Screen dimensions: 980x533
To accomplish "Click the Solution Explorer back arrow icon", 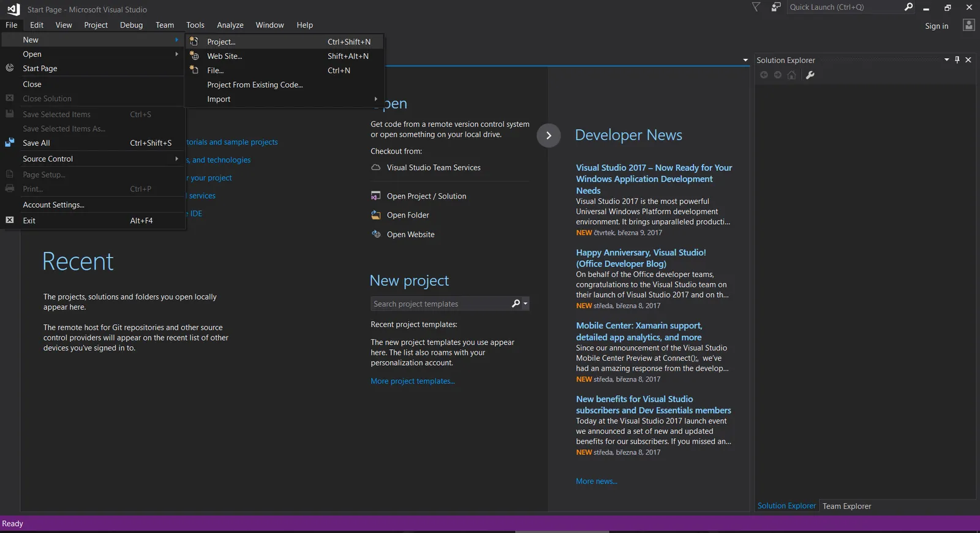I will coord(764,75).
